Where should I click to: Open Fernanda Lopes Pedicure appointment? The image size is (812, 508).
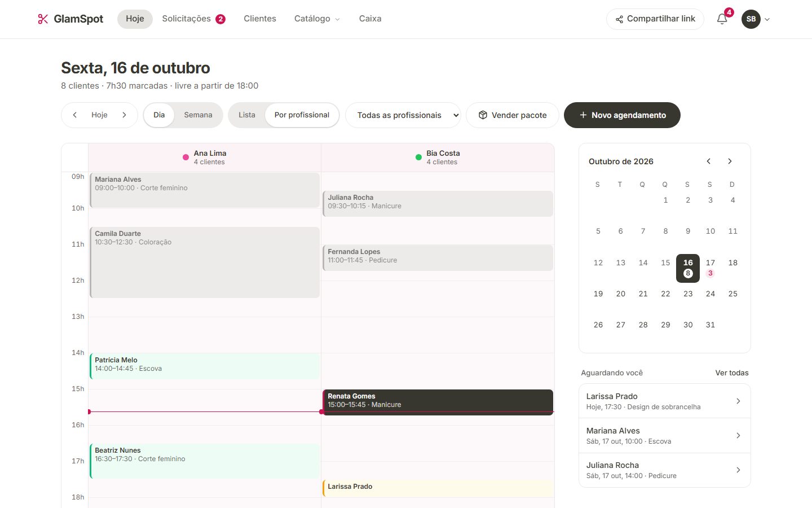438,257
